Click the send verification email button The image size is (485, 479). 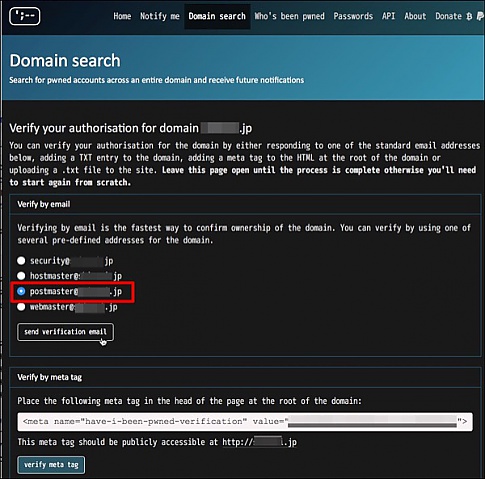pos(65,332)
